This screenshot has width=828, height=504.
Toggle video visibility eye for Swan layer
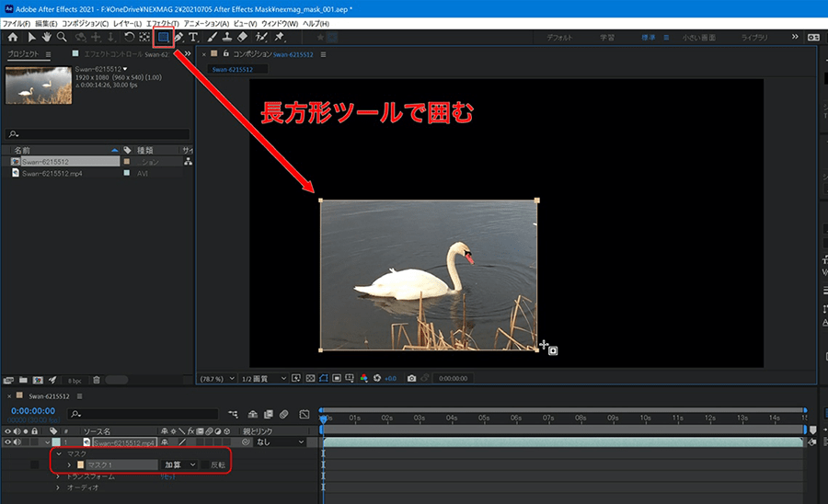pos(7,442)
